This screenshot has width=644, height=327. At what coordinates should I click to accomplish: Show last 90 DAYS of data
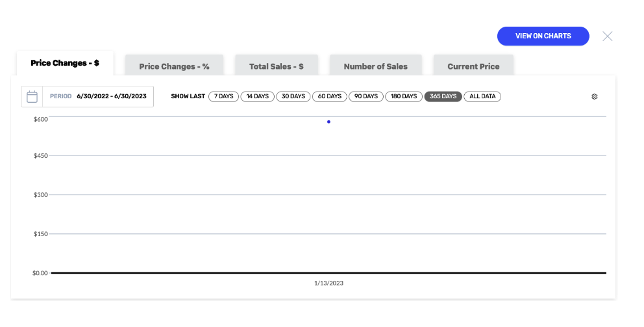366,96
